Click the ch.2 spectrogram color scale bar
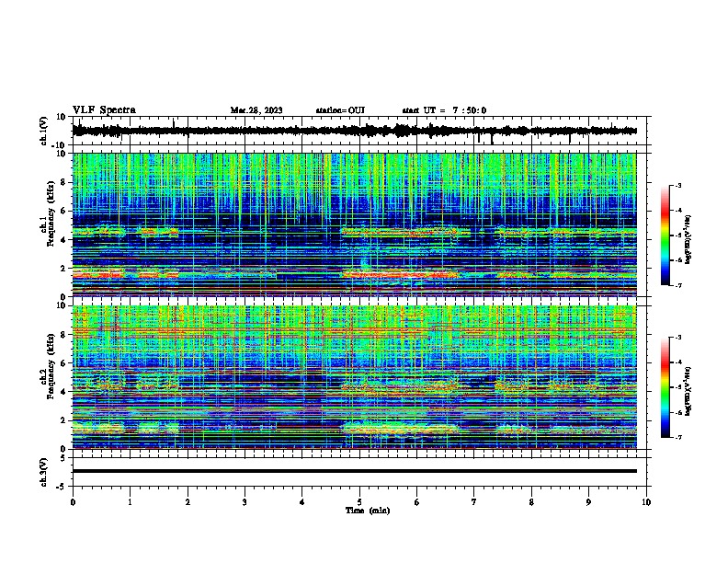The height and width of the screenshot is (563, 728). coord(665,387)
